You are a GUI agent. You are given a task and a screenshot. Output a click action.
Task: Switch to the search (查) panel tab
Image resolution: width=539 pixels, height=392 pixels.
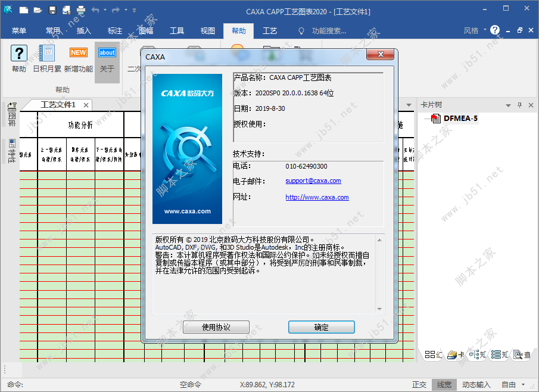(522, 354)
